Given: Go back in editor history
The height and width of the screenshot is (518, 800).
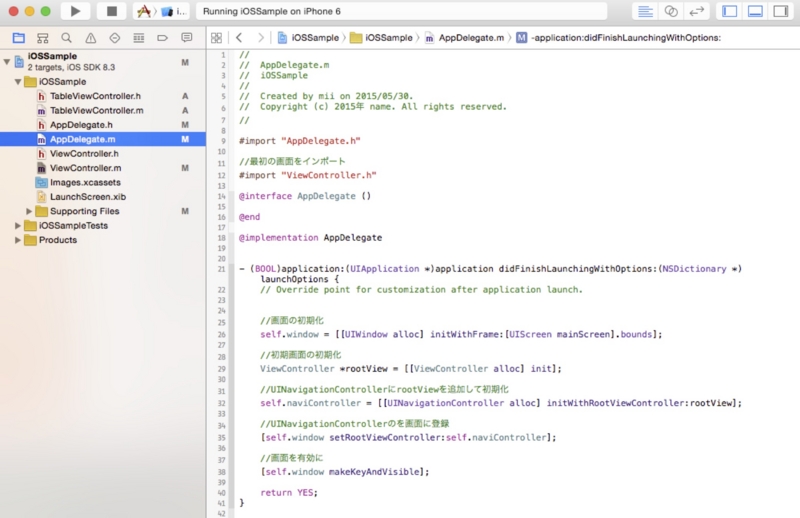Looking at the screenshot, I should pos(239,38).
